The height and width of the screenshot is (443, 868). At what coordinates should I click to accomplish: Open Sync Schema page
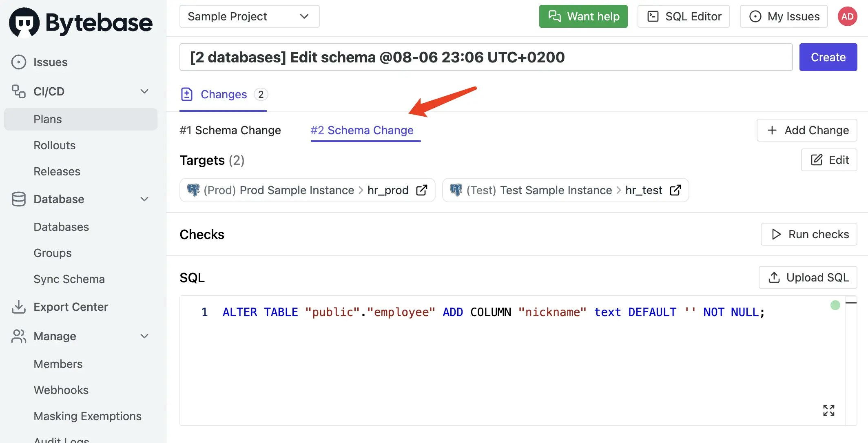click(x=69, y=279)
